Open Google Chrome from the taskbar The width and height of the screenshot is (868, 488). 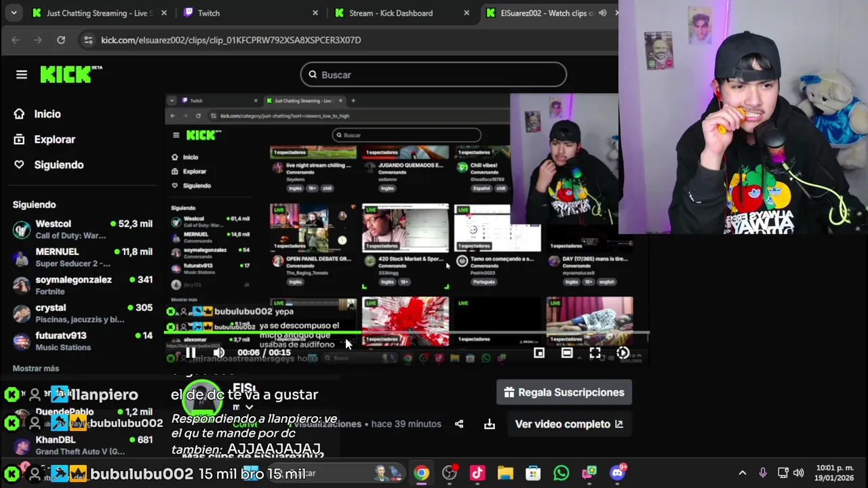pos(422,473)
